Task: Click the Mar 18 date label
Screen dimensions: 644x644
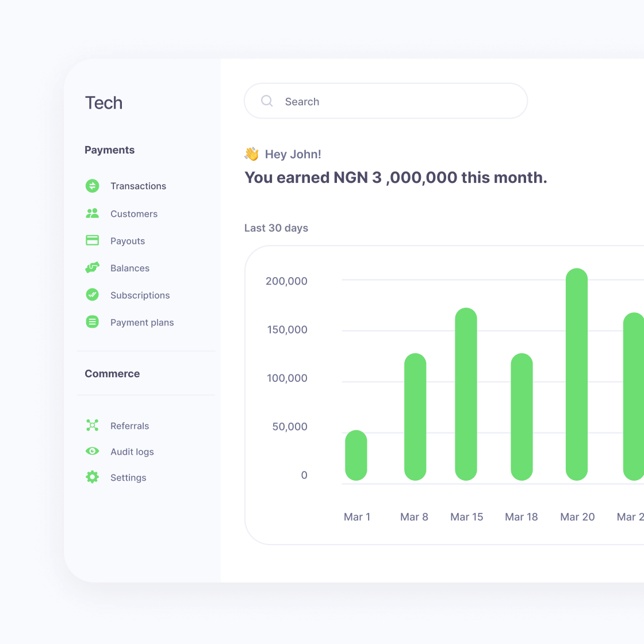Action: point(521,517)
